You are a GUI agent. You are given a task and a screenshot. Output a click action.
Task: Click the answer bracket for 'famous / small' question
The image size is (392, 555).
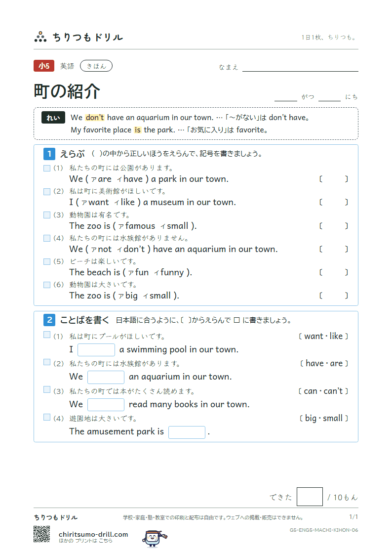[x=334, y=226]
